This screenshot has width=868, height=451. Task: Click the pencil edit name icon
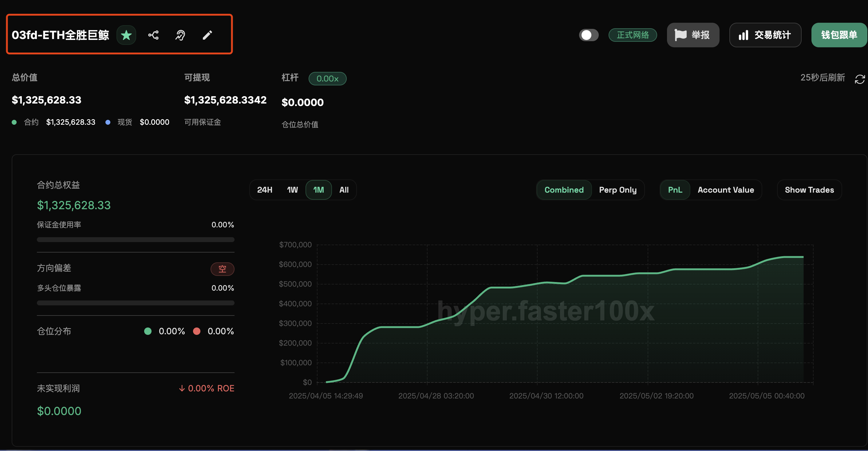pos(207,35)
